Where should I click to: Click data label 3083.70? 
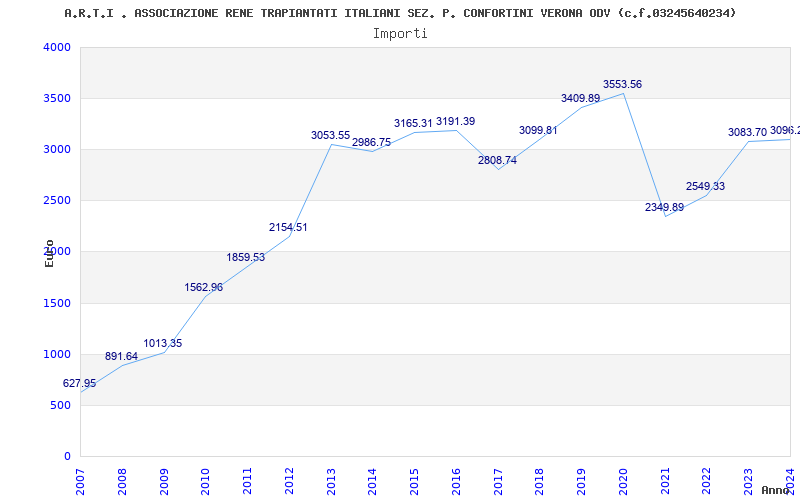pos(747,132)
